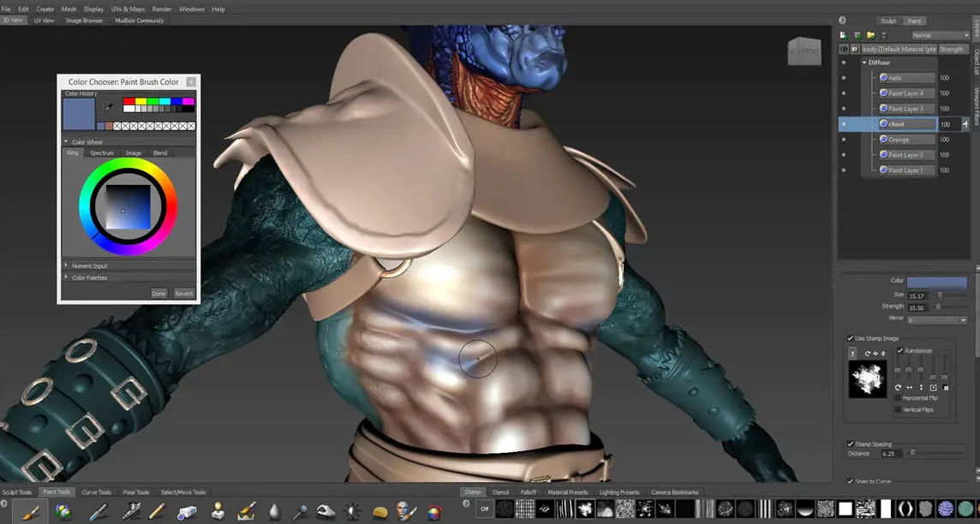Screen dimensions: 980x524
Task: Select the Paint Erase tool
Action: pyautogui.click(x=185, y=513)
